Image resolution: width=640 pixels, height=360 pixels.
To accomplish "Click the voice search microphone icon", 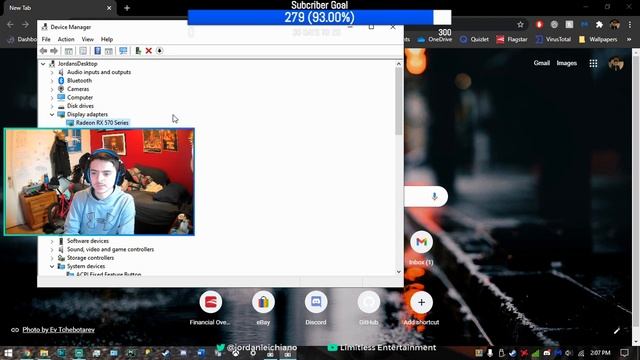I will [434, 196].
